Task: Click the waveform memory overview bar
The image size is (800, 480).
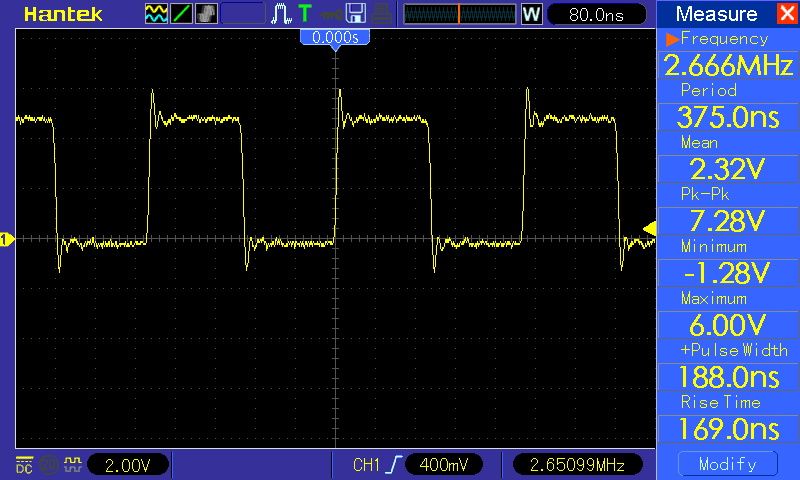Action: point(460,14)
